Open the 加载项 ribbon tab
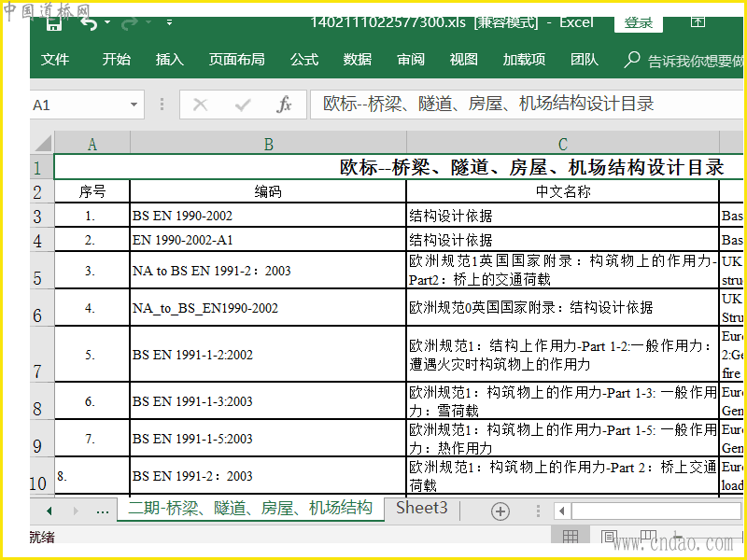 click(x=524, y=60)
